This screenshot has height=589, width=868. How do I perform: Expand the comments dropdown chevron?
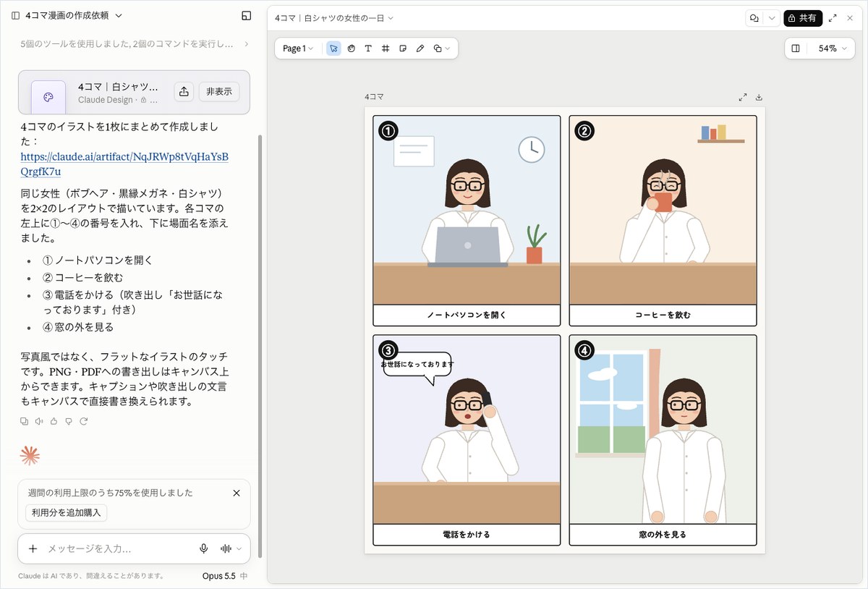[772, 18]
